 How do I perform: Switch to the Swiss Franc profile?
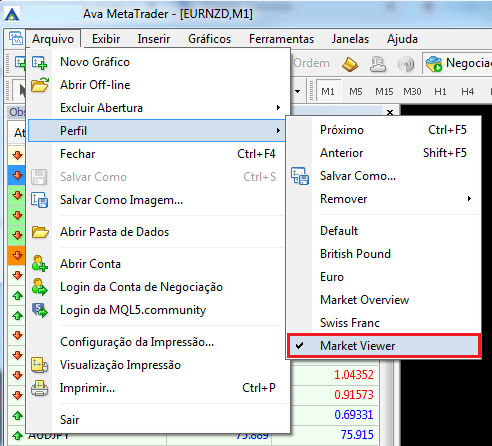pyautogui.click(x=383, y=323)
